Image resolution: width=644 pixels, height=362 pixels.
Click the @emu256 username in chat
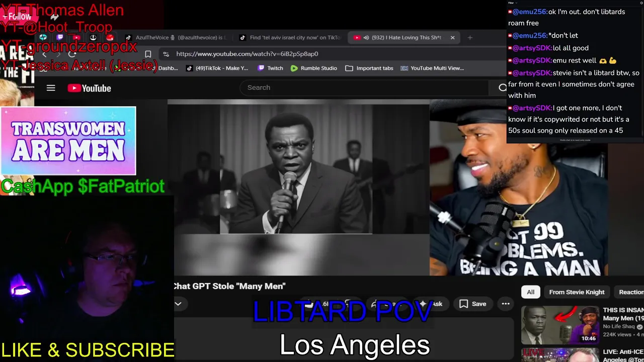529,12
